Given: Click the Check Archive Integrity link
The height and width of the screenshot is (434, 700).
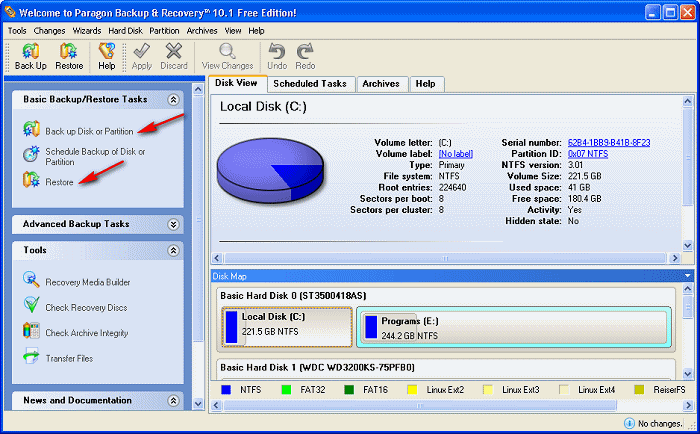Looking at the screenshot, I should [87, 333].
